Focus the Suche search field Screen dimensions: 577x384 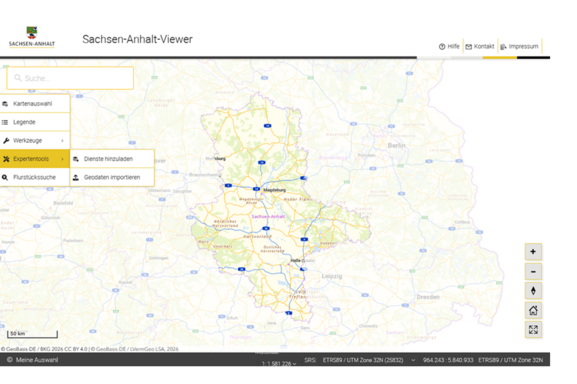pyautogui.click(x=70, y=78)
